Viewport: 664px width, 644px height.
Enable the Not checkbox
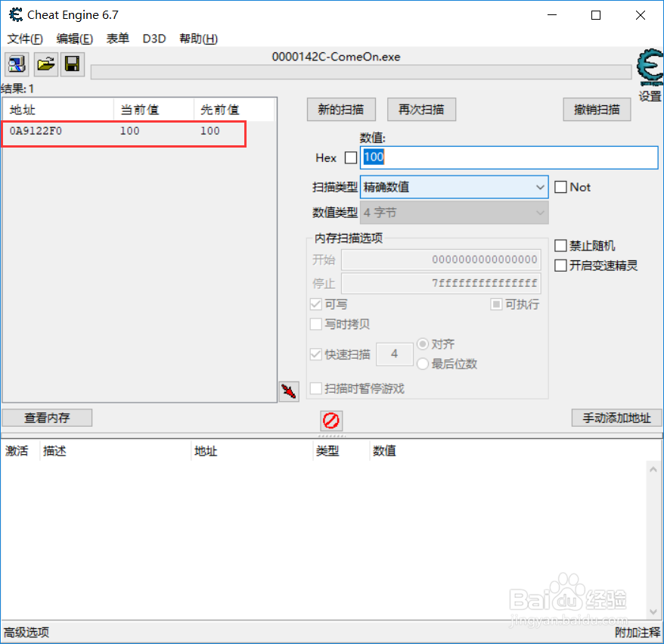pos(560,187)
